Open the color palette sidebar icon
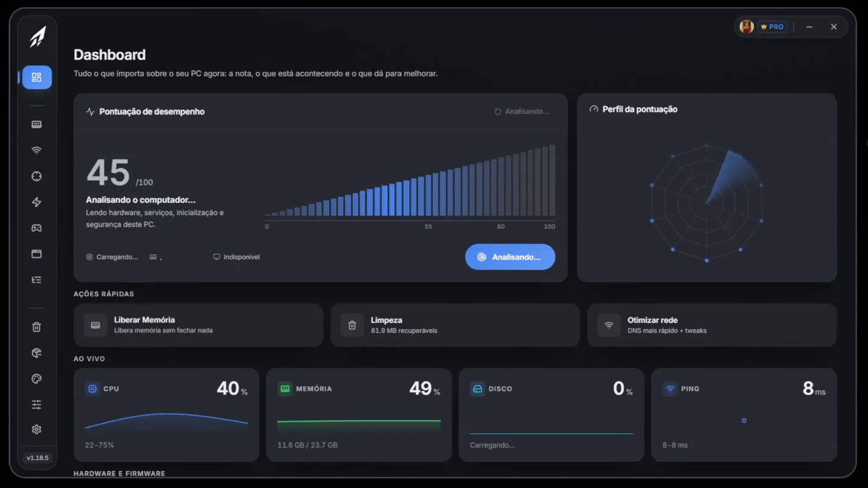 tap(37, 379)
